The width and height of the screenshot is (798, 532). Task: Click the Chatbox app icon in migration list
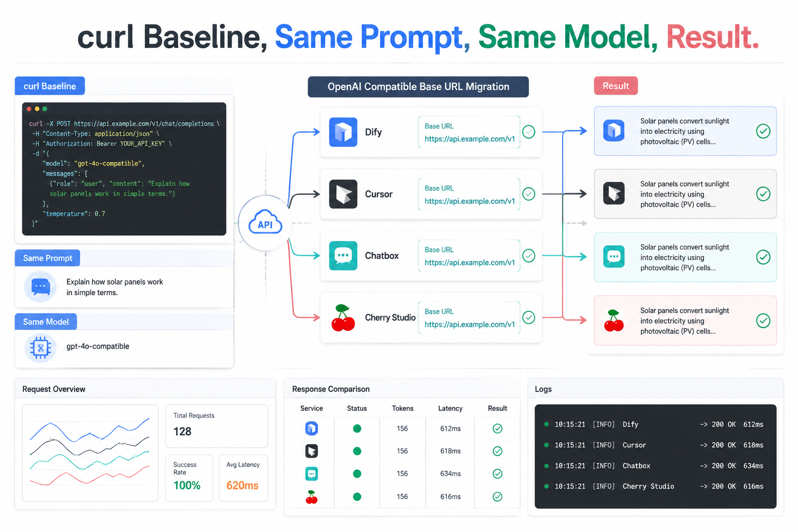(x=343, y=256)
